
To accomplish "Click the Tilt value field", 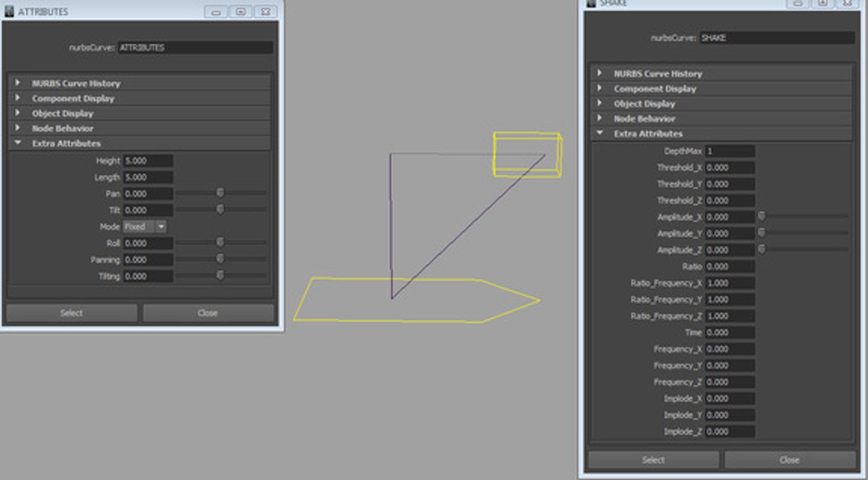I will [148, 210].
